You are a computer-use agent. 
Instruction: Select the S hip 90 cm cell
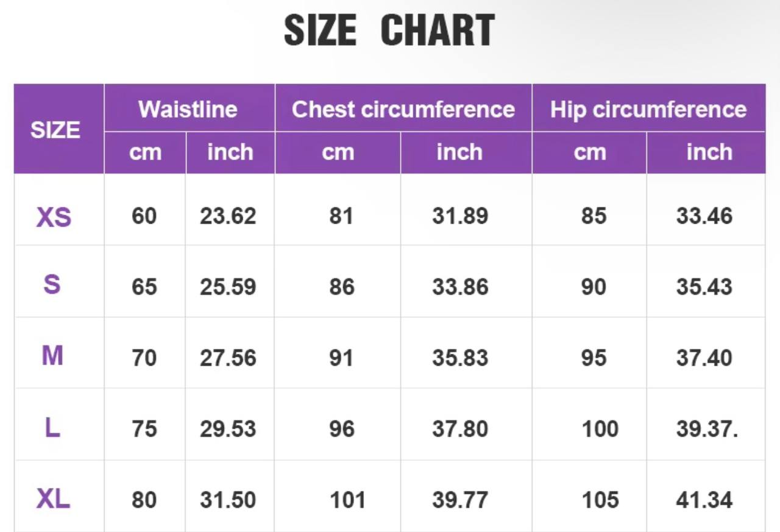point(594,286)
